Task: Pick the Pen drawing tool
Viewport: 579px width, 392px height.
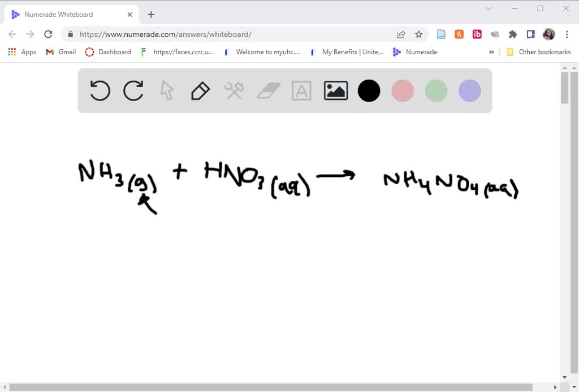Action: pos(200,90)
